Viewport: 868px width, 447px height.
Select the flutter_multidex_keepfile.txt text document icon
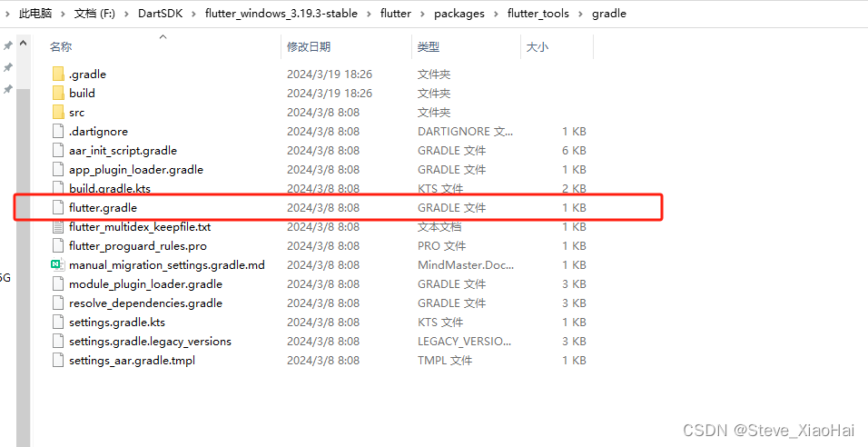58,226
